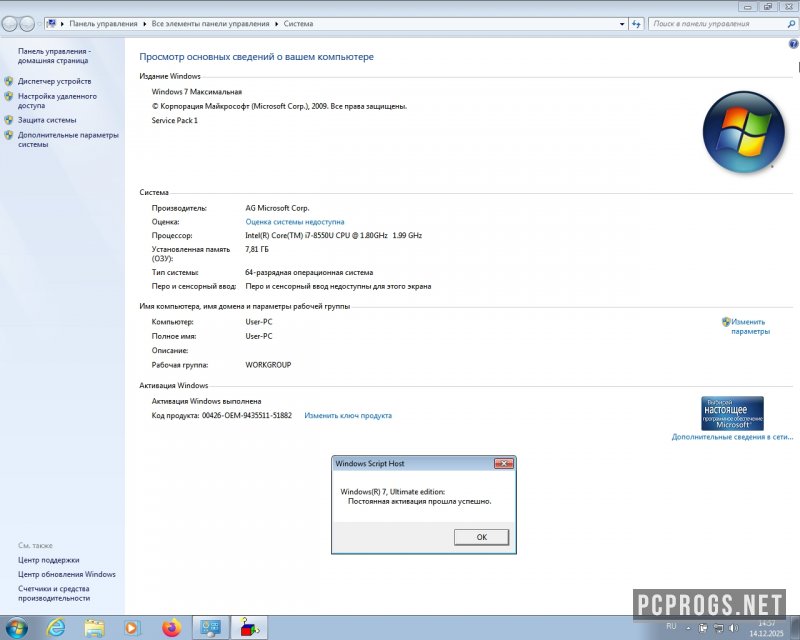Select Активация Windows выполнена text
Screen dimensions: 800x640
pyautogui.click(x=206, y=401)
